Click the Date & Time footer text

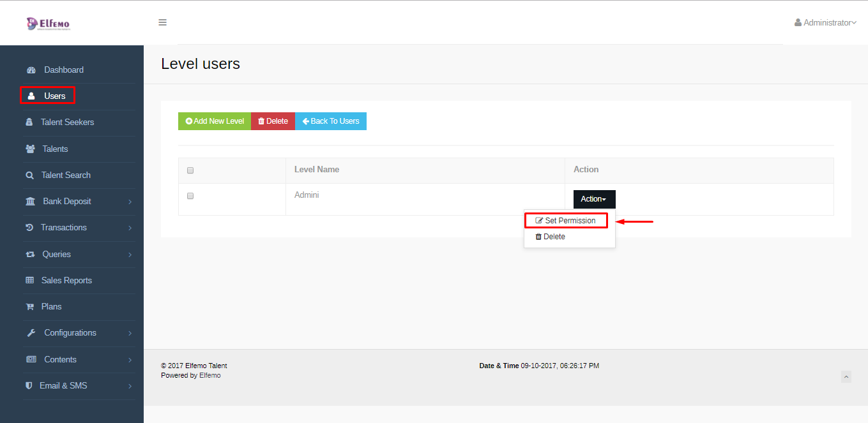click(x=539, y=366)
